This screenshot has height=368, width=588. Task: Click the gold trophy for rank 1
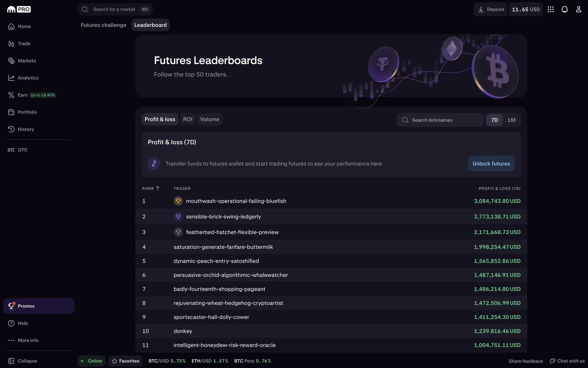(178, 201)
